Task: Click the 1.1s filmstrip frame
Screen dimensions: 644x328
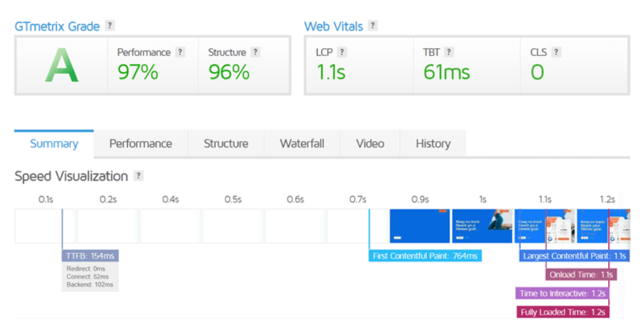Action: click(x=544, y=226)
